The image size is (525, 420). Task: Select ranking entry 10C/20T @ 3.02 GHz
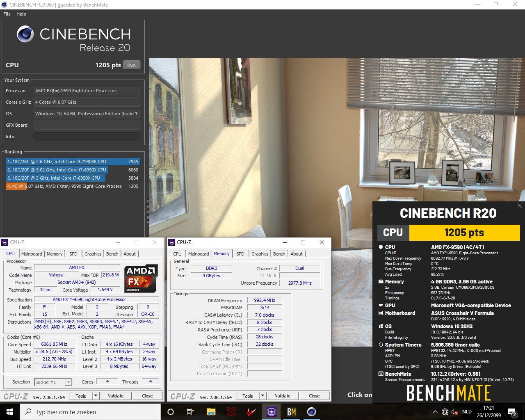point(73,170)
